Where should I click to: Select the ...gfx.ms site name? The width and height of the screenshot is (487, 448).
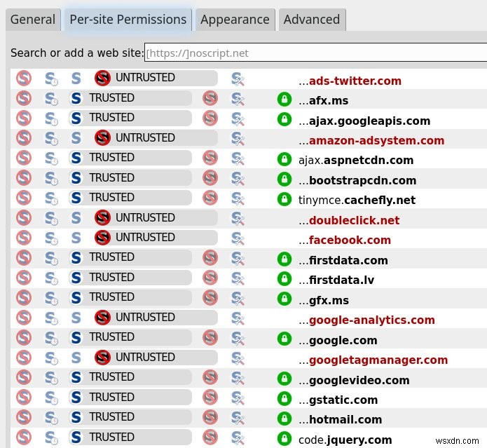pyautogui.click(x=324, y=300)
